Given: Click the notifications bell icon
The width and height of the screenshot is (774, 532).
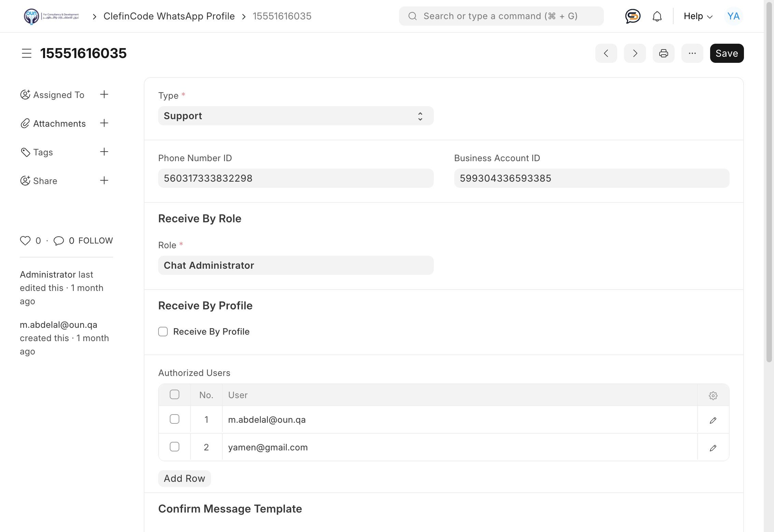Looking at the screenshot, I should (x=657, y=16).
